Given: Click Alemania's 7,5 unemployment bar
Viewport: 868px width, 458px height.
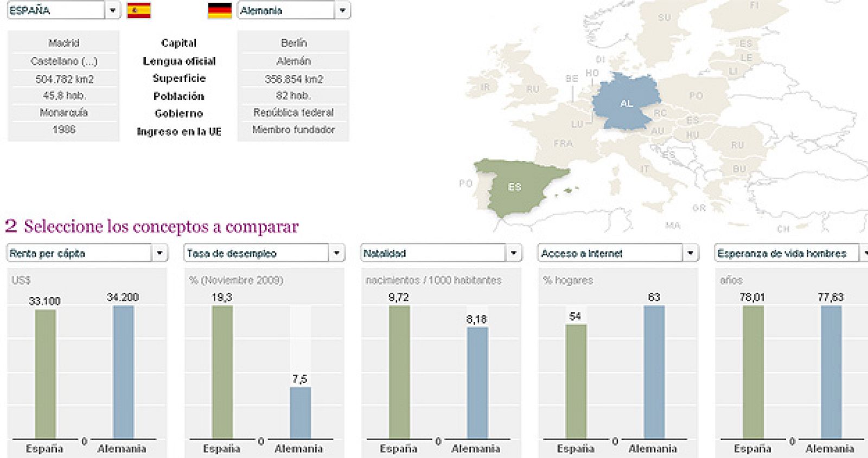Looking at the screenshot, I should pos(300,412).
